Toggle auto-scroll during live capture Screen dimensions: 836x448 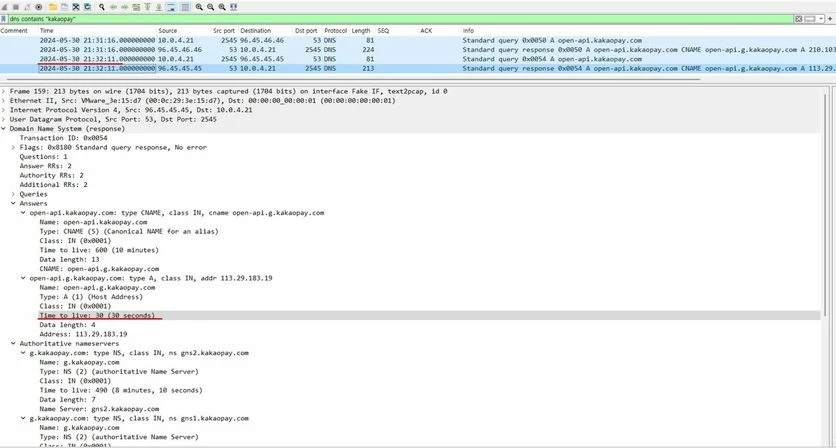pos(171,7)
